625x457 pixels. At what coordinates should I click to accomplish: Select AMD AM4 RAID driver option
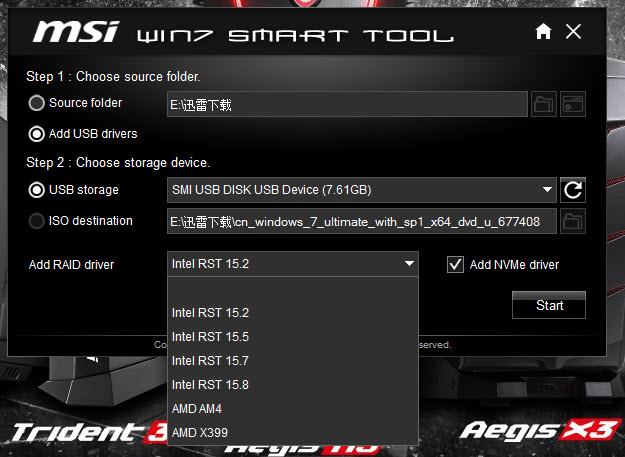(293, 408)
